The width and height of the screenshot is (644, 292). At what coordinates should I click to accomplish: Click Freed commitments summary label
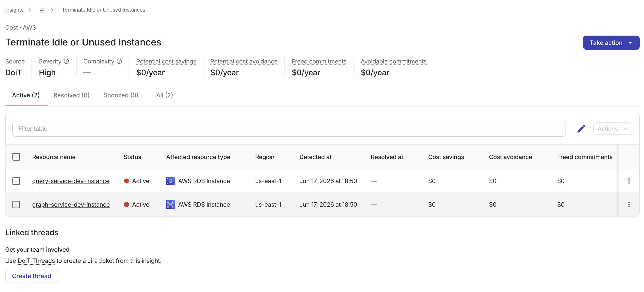[x=319, y=61]
